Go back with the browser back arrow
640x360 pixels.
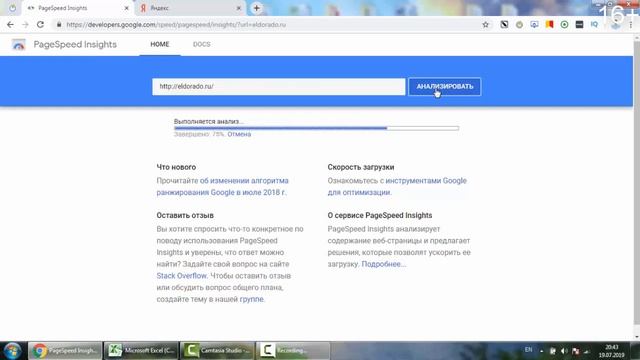tap(10, 24)
